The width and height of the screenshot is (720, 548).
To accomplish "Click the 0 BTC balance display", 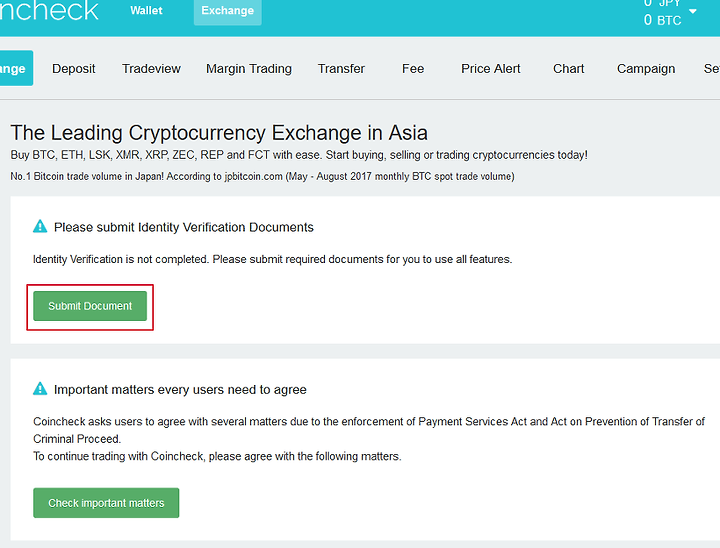I will pyautogui.click(x=662, y=20).
